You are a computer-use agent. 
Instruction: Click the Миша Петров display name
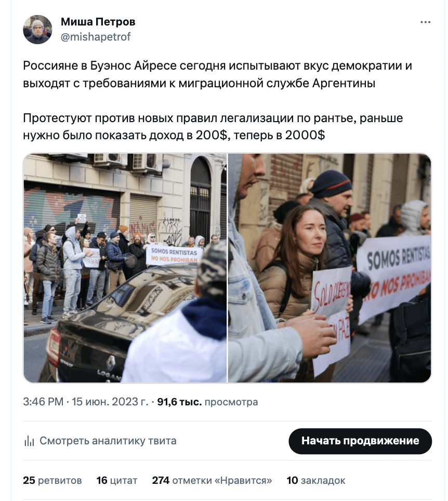coord(98,22)
